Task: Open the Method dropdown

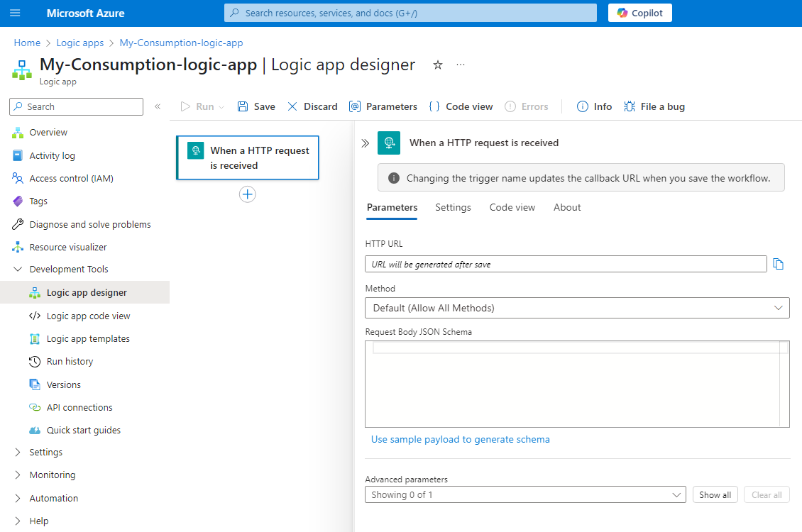Action: (576, 308)
